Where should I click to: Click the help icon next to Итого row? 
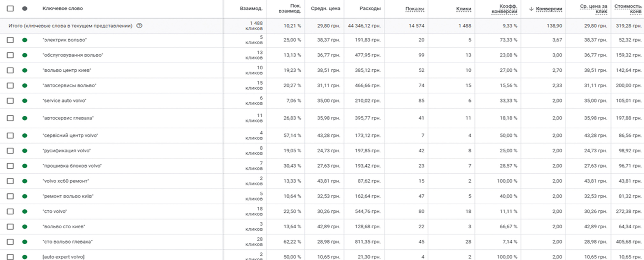pos(139,26)
